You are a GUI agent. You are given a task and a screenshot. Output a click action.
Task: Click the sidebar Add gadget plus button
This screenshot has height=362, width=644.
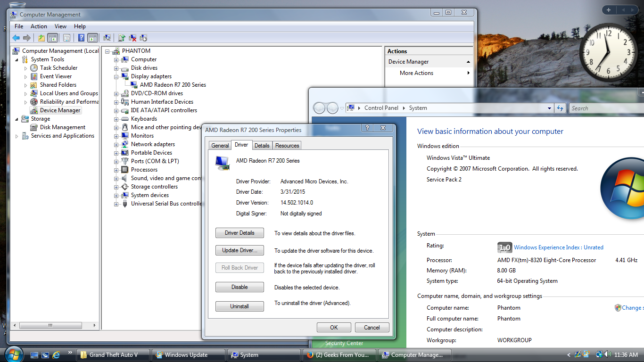(609, 9)
